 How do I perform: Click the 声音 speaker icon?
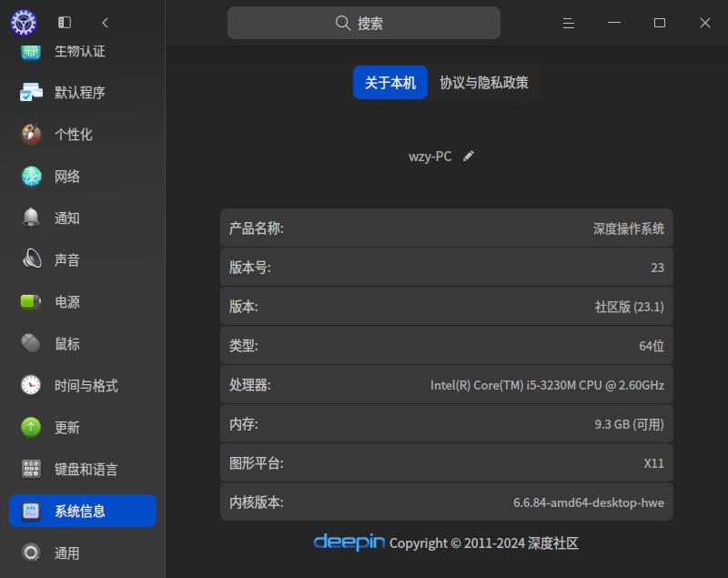(31, 259)
